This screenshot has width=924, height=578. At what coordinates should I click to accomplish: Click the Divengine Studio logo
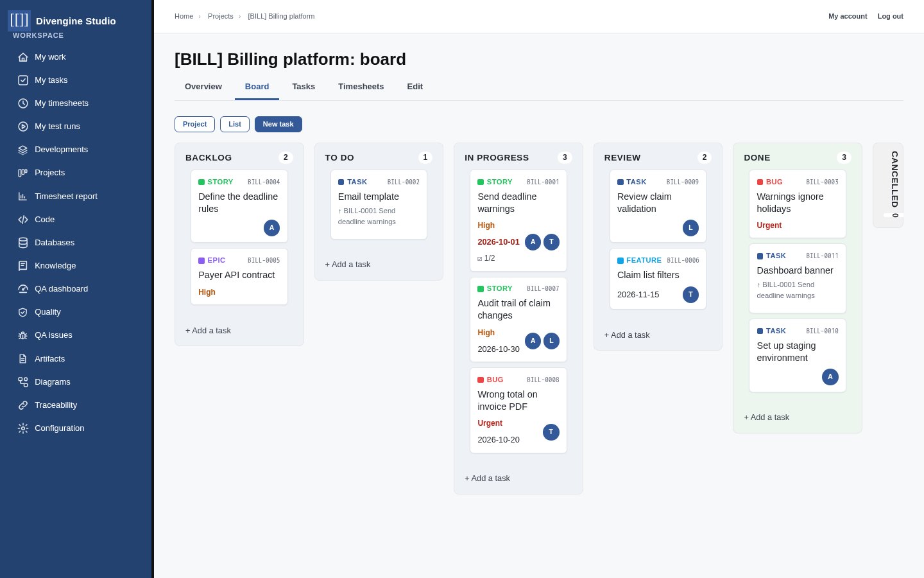(x=19, y=21)
